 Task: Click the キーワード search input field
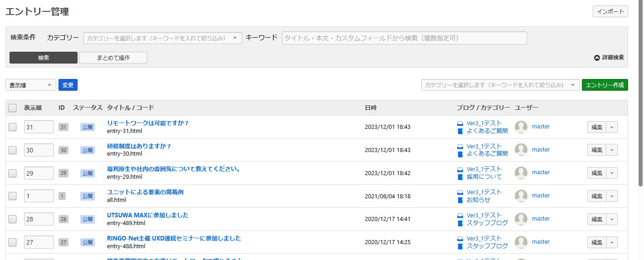click(x=404, y=38)
